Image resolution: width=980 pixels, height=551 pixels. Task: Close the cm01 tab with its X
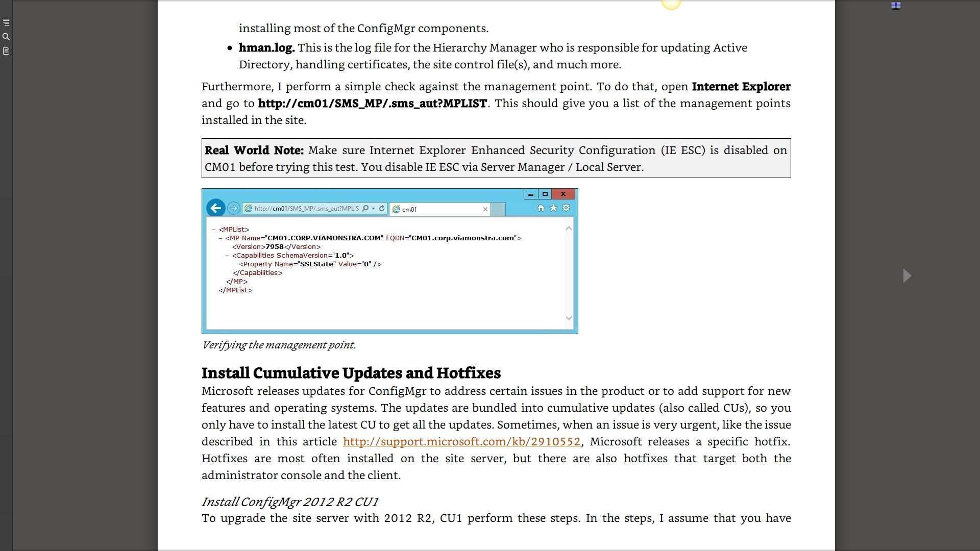[485, 209]
